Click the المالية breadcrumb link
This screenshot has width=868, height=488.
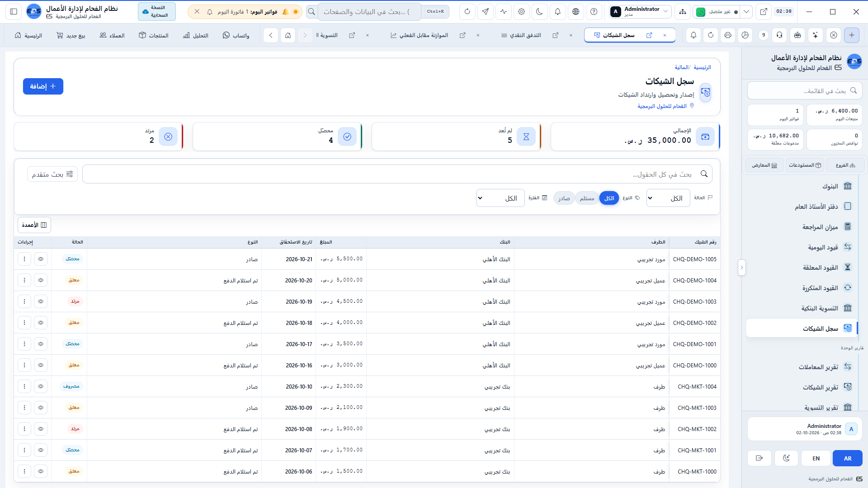coord(681,67)
